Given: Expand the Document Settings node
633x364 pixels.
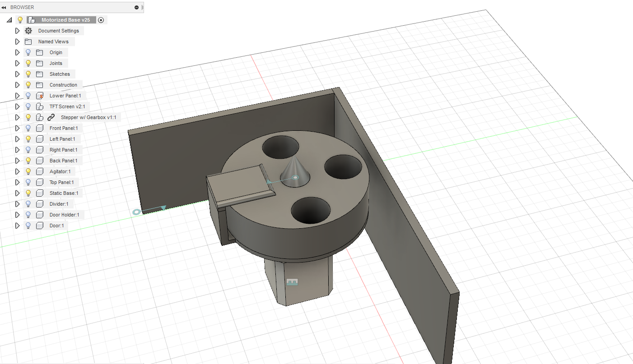Looking at the screenshot, I should pyautogui.click(x=17, y=31).
